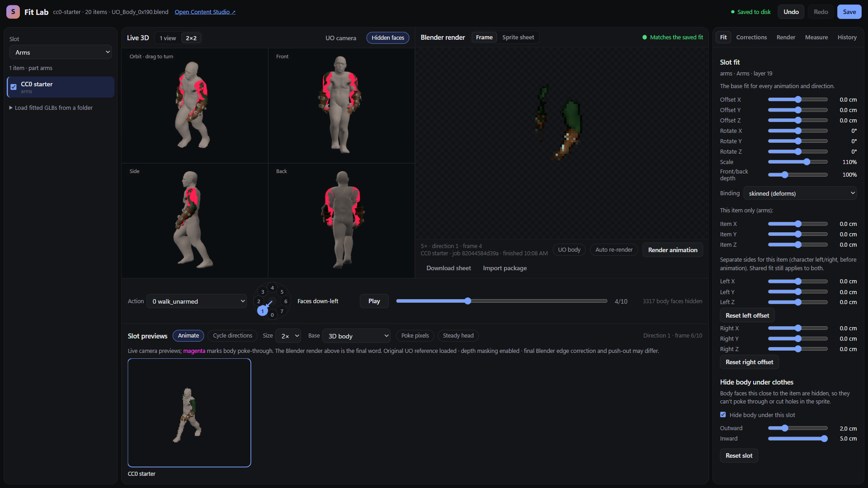Adjust the Scale slider
This screenshot has width=868, height=488.
click(797, 162)
